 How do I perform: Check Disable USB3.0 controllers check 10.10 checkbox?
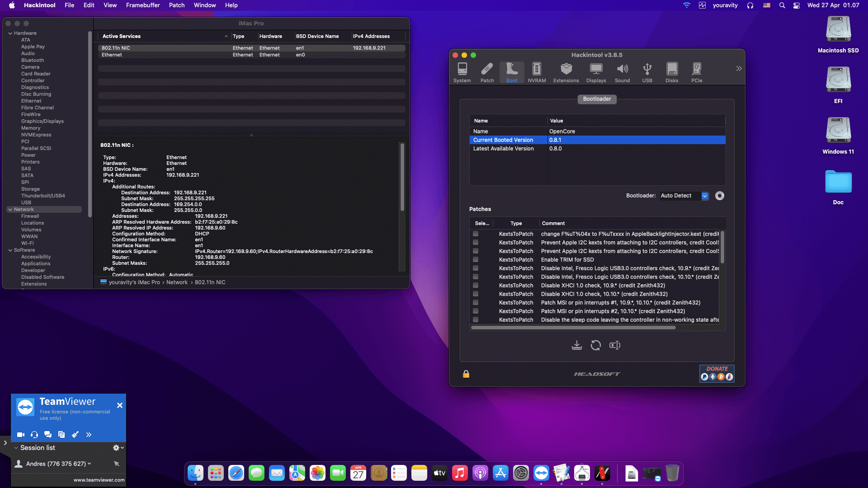click(x=476, y=277)
